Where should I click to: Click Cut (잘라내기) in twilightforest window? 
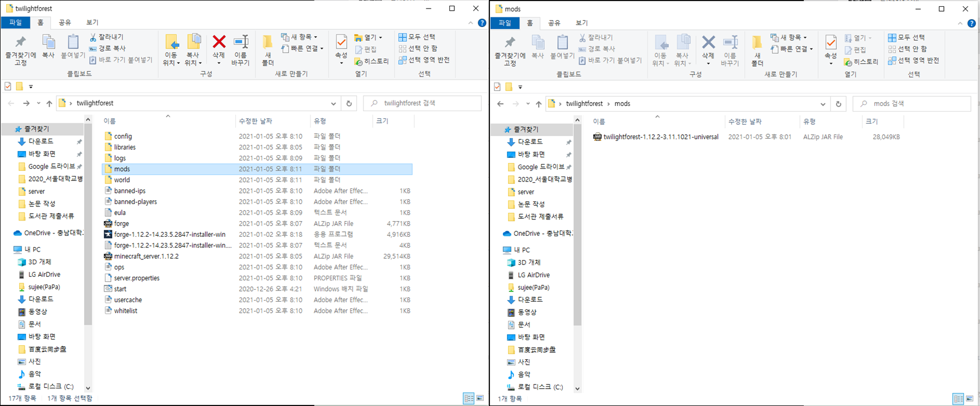coord(107,37)
